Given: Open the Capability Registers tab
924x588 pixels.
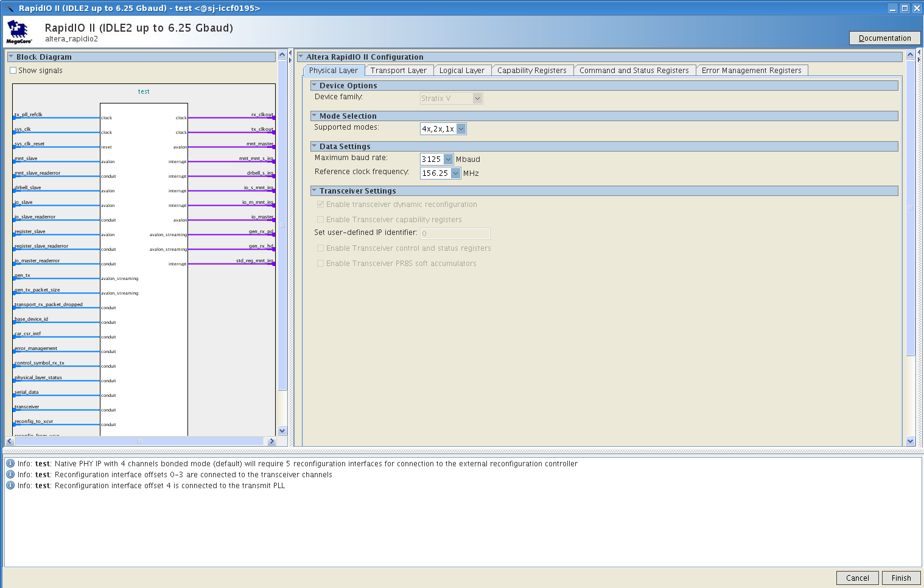Looking at the screenshot, I should point(532,71).
